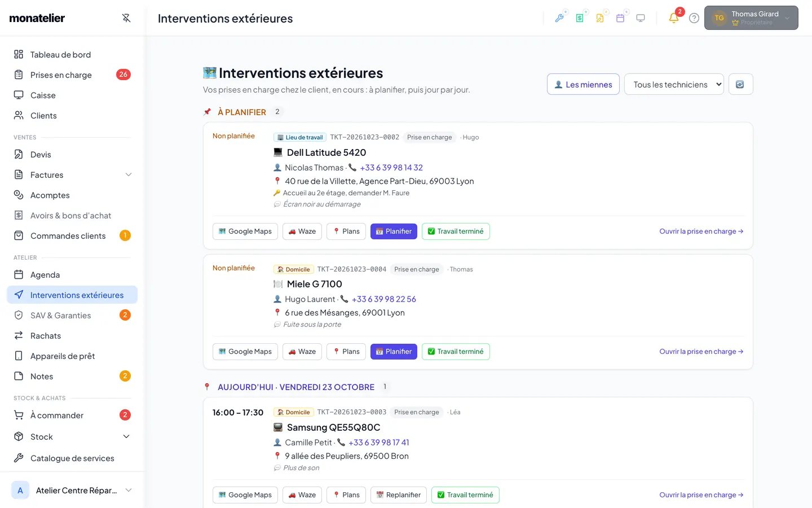Click the blue wrench quick-add icon
This screenshot has width=812, height=508.
(x=559, y=18)
